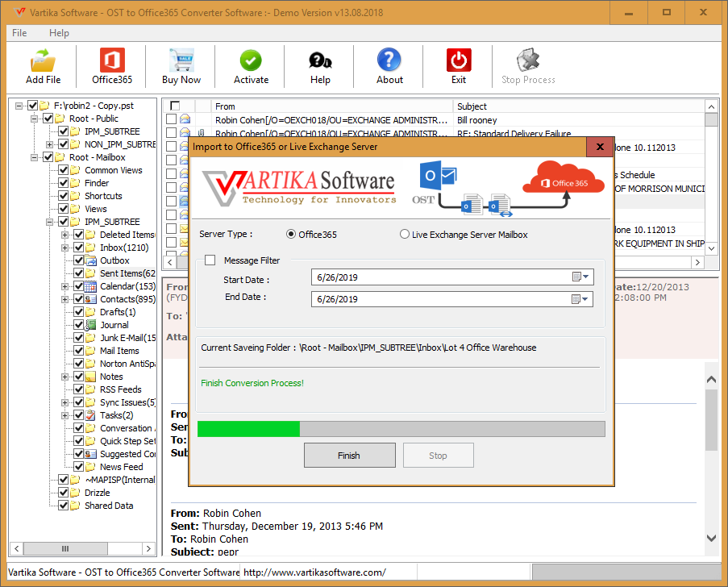Click the Subject column header

(579, 106)
